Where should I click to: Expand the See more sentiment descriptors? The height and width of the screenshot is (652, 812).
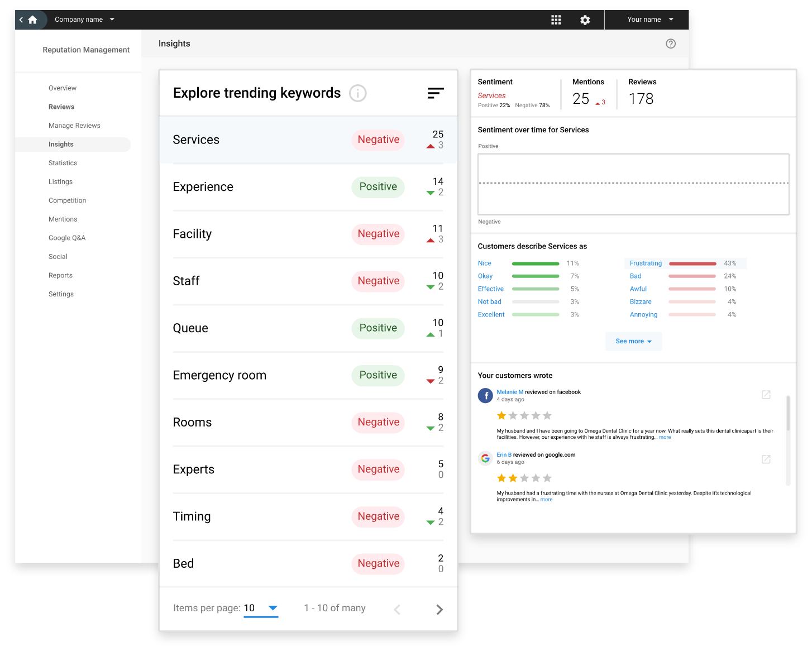click(x=633, y=341)
